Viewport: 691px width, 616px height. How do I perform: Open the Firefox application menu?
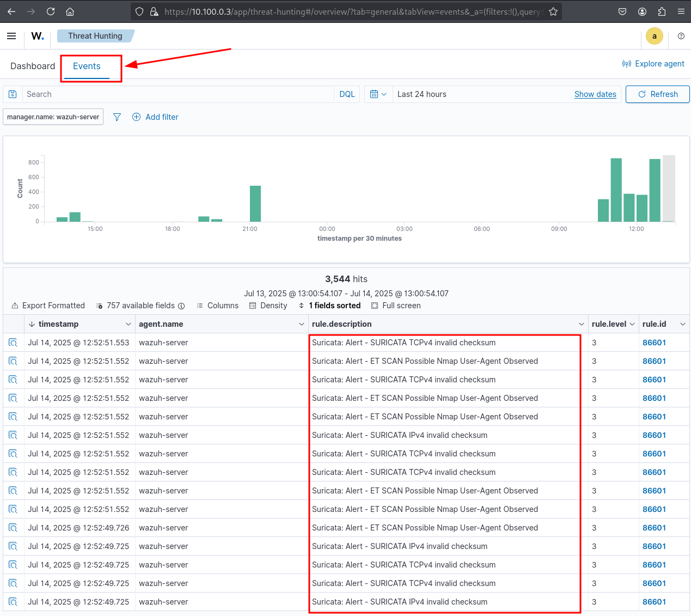pos(681,11)
